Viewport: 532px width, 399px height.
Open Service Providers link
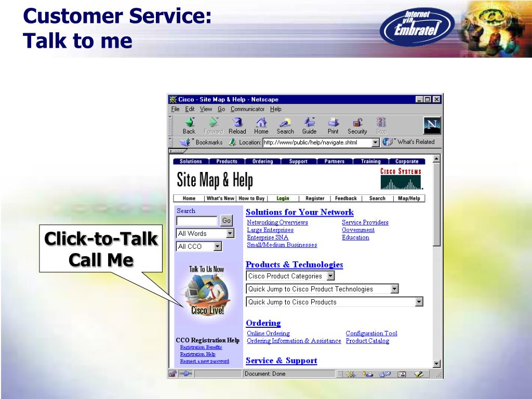point(365,222)
